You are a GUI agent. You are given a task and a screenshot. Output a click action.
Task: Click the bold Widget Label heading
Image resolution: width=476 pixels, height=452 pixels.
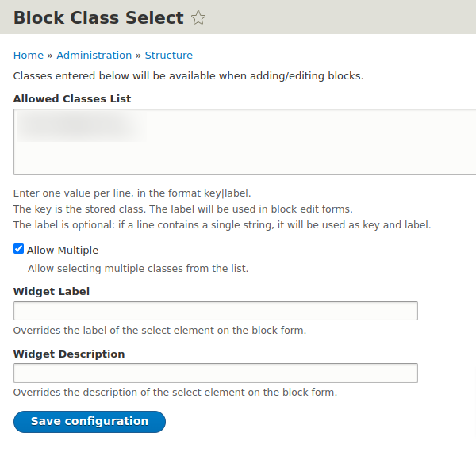[52, 292]
